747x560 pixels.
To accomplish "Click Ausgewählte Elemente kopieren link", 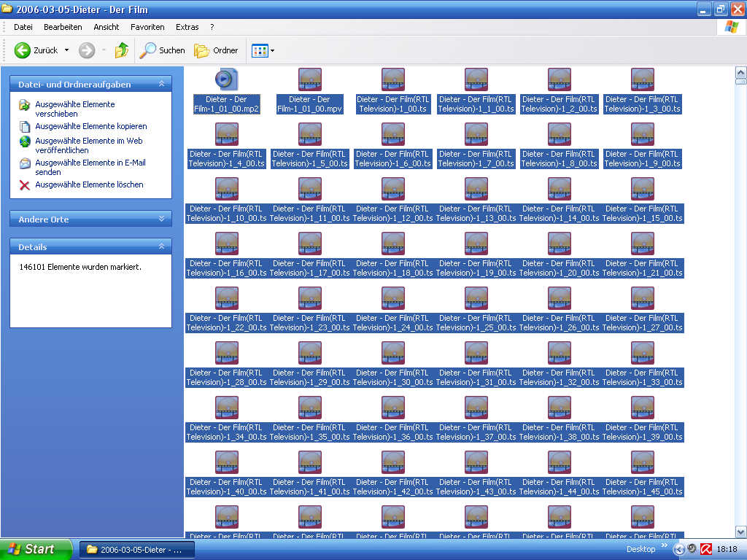I will point(91,126).
